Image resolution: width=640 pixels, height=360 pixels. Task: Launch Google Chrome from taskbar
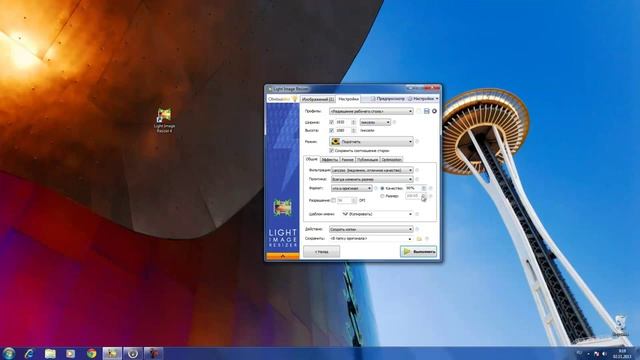pyautogui.click(x=91, y=353)
